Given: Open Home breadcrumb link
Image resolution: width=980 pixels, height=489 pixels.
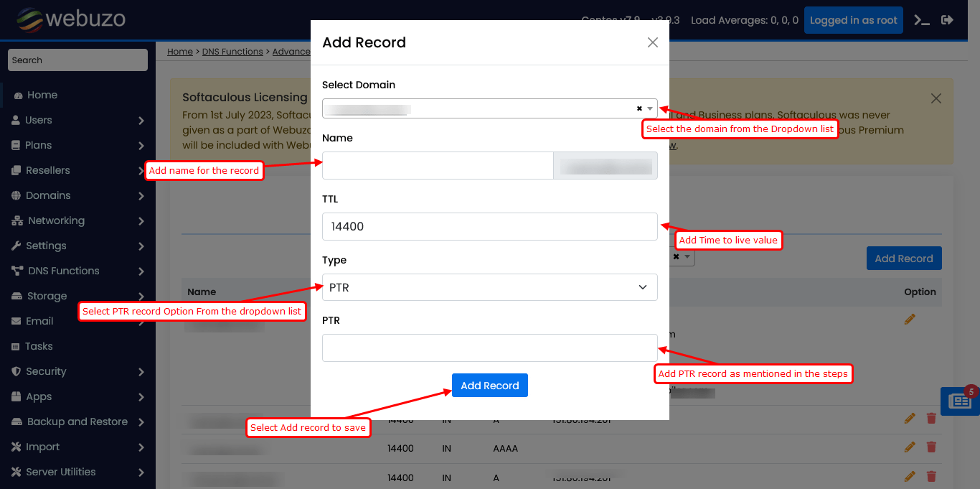Looking at the screenshot, I should [180, 52].
